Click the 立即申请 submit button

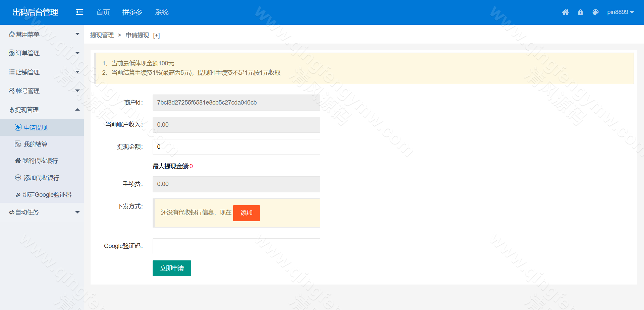tap(171, 268)
